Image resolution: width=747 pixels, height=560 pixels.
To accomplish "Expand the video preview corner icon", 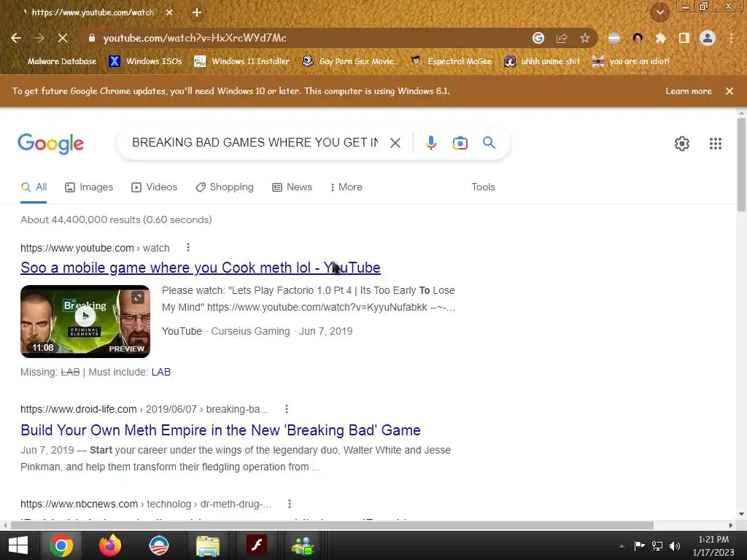I will point(138,297).
